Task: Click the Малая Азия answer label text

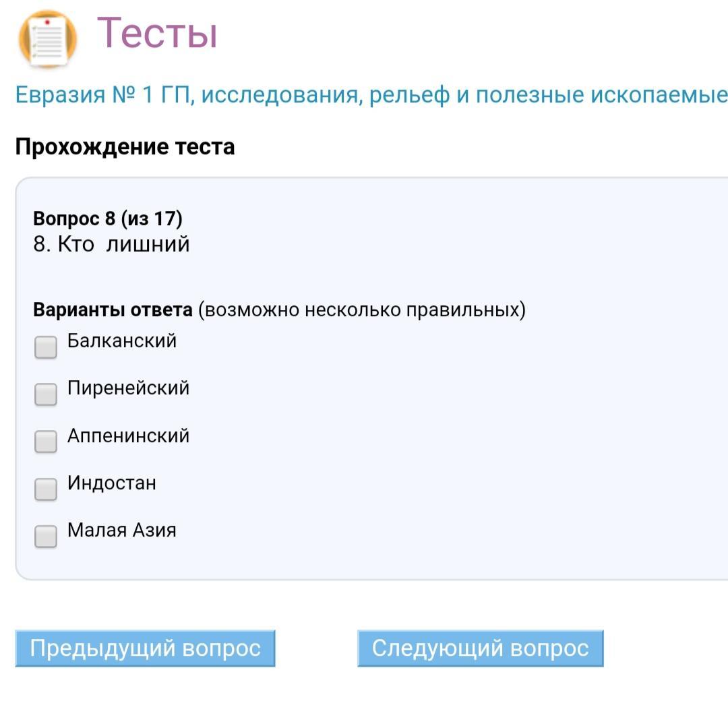Action: click(122, 530)
